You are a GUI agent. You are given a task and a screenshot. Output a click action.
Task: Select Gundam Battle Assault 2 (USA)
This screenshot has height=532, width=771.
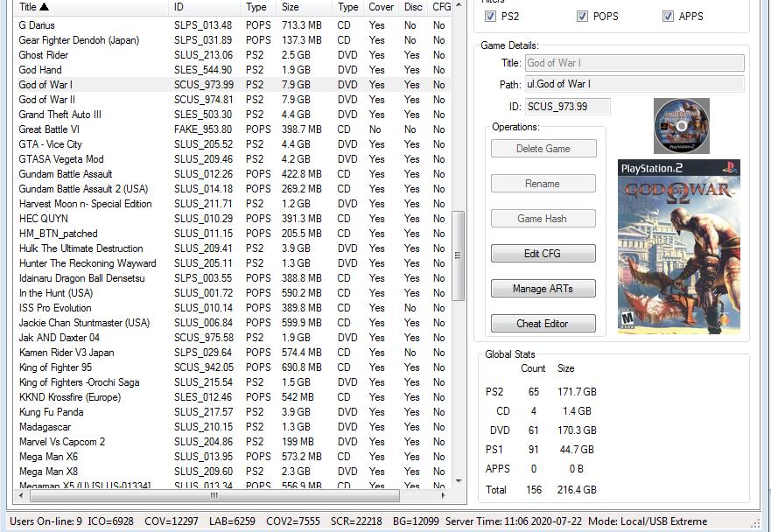click(x=234, y=189)
